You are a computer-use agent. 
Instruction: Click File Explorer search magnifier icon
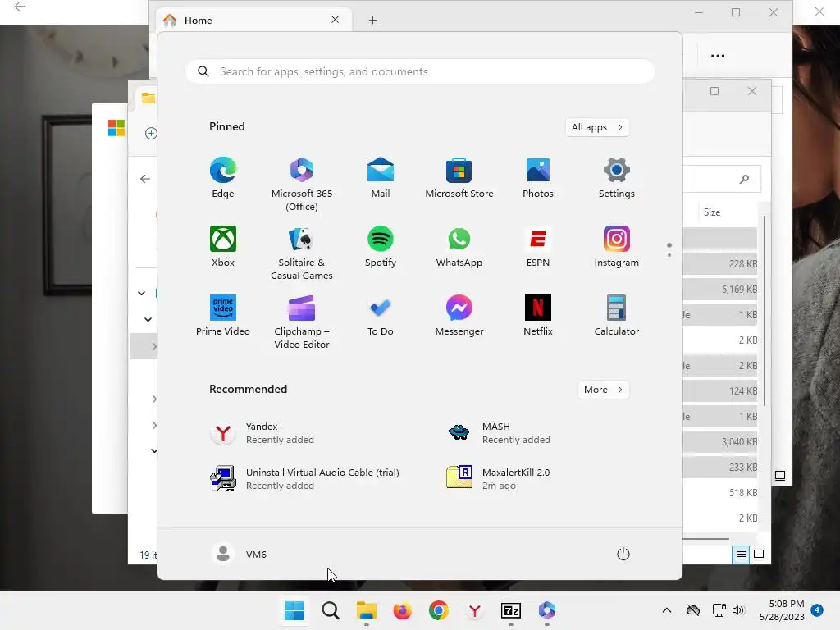pos(744,179)
